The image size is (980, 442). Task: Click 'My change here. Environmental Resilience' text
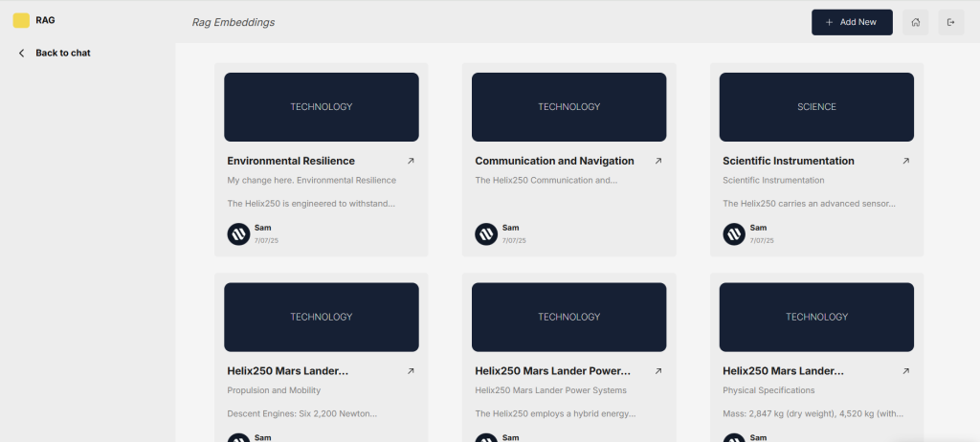pos(311,180)
